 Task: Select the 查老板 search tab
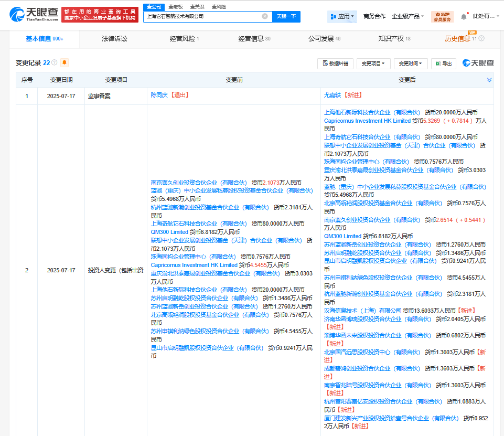coord(176,6)
